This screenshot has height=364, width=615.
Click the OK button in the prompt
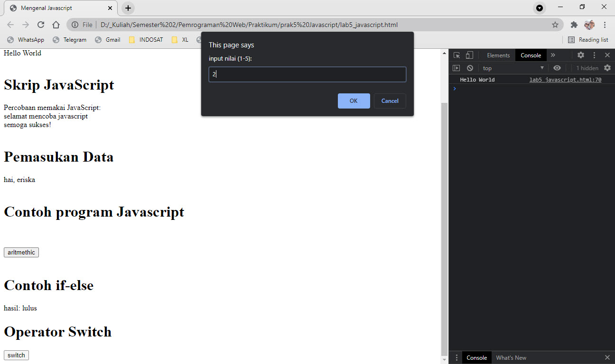click(354, 100)
